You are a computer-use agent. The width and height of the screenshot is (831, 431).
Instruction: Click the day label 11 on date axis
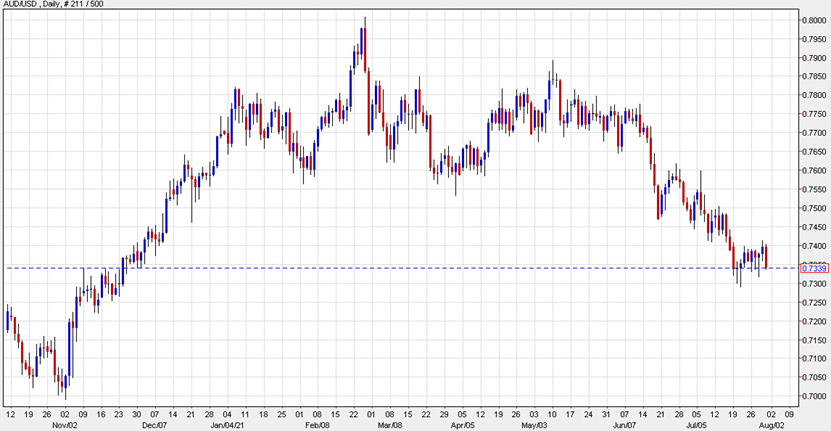[245, 415]
